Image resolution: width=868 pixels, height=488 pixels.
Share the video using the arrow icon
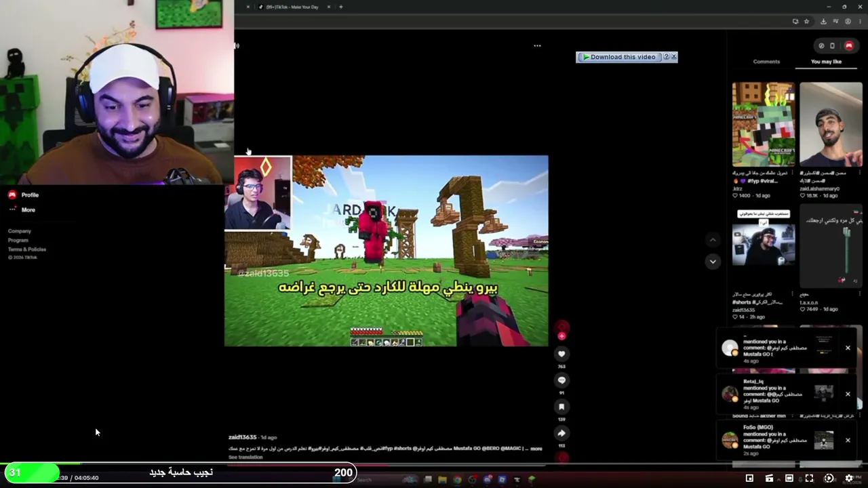tap(561, 433)
